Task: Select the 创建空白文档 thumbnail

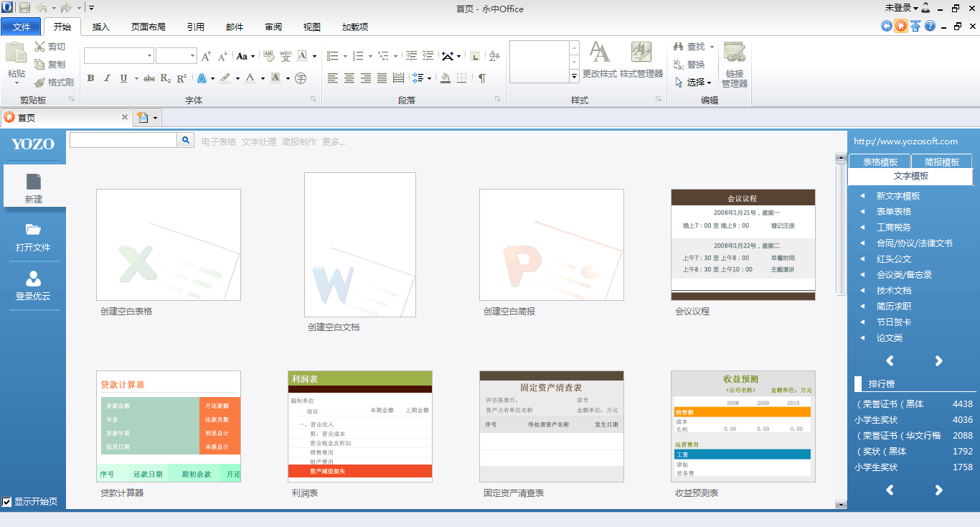Action: click(359, 245)
